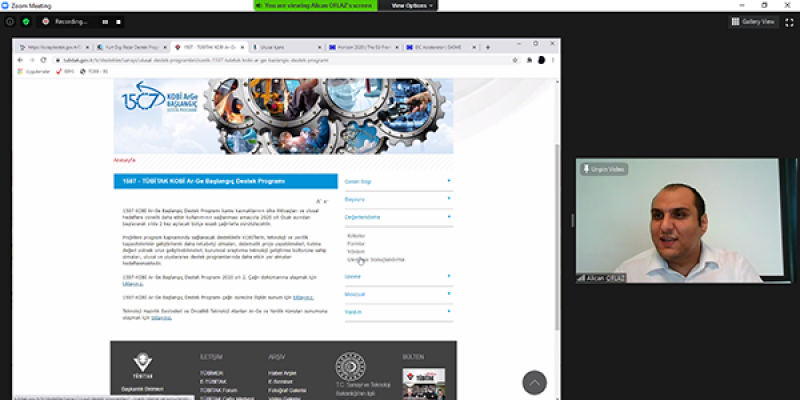
Task: Go back in the shared browser
Action: tap(20, 60)
